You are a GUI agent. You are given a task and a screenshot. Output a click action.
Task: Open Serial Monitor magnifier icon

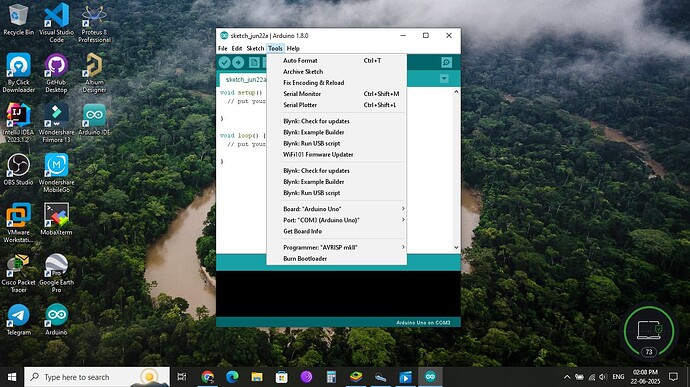tap(446, 63)
